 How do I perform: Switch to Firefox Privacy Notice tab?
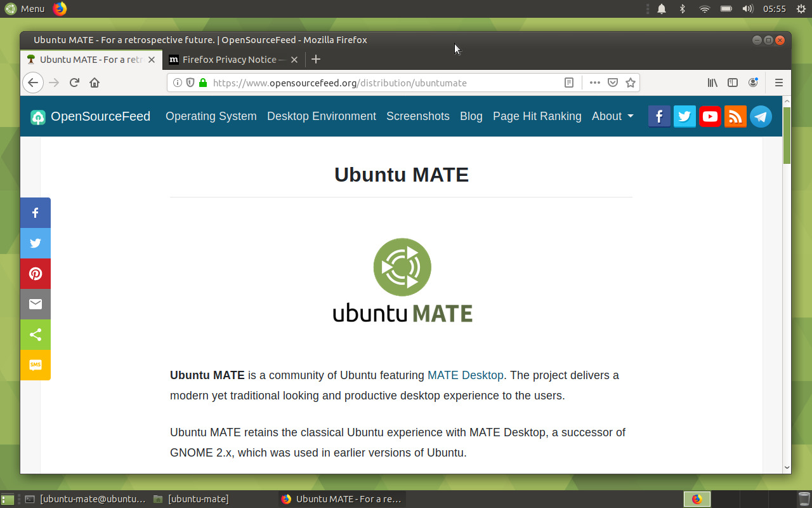pos(233,60)
